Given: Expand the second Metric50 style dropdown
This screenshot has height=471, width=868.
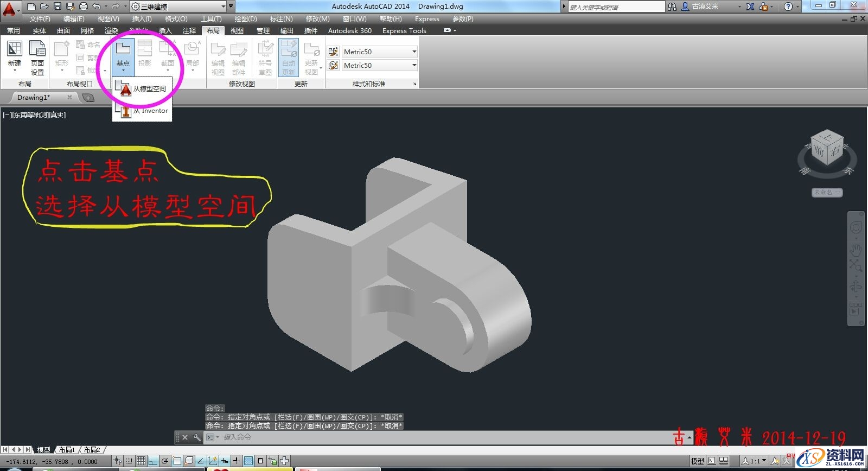Looking at the screenshot, I should click(414, 65).
